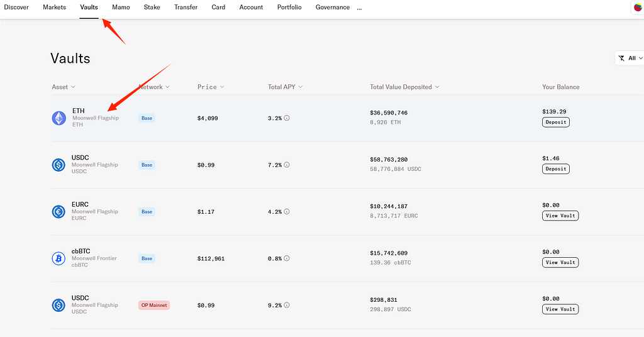This screenshot has width=644, height=337.
Task: Switch to the Markets tab
Action: pos(54,8)
